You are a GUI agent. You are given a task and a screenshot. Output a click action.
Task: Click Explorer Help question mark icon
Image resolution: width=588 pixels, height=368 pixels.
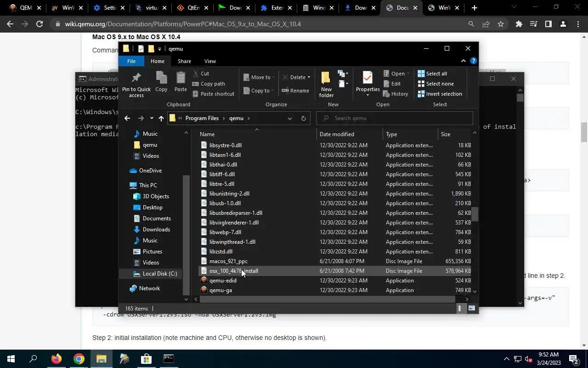tap(473, 61)
